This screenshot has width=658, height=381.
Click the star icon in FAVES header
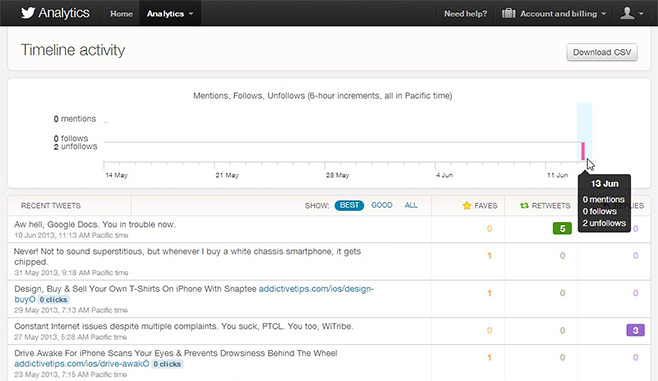[x=467, y=206]
